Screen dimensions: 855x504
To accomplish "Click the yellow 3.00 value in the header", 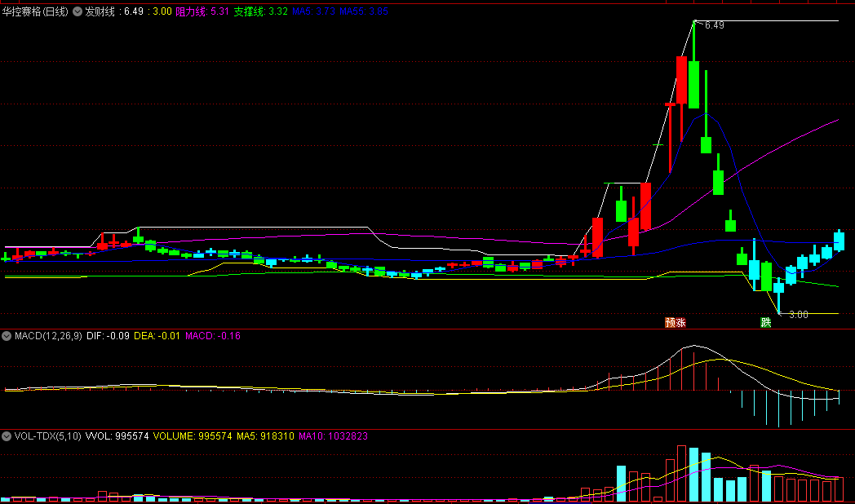I will pos(162,11).
